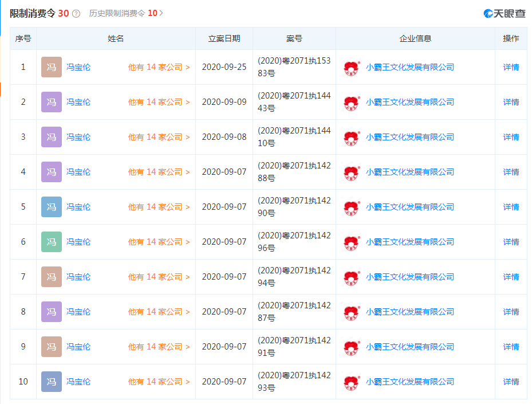Select 冯宝伦 name link in row 10

point(78,382)
